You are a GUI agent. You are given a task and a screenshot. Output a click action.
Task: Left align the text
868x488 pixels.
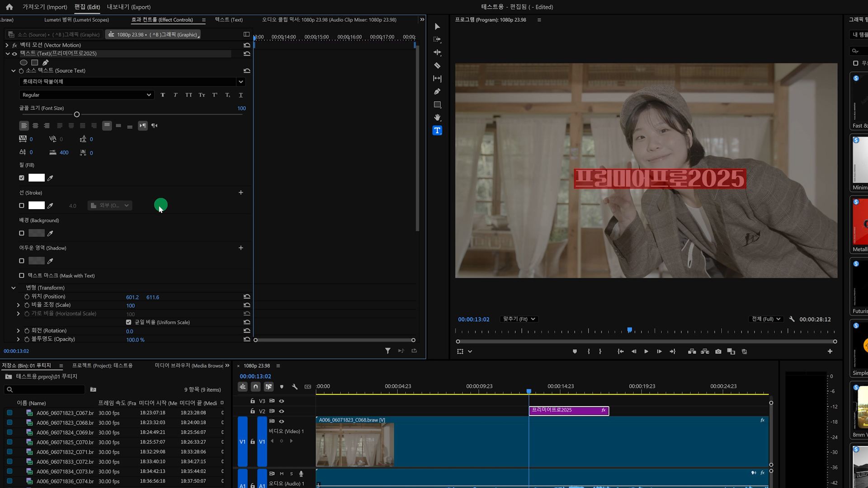(24, 126)
